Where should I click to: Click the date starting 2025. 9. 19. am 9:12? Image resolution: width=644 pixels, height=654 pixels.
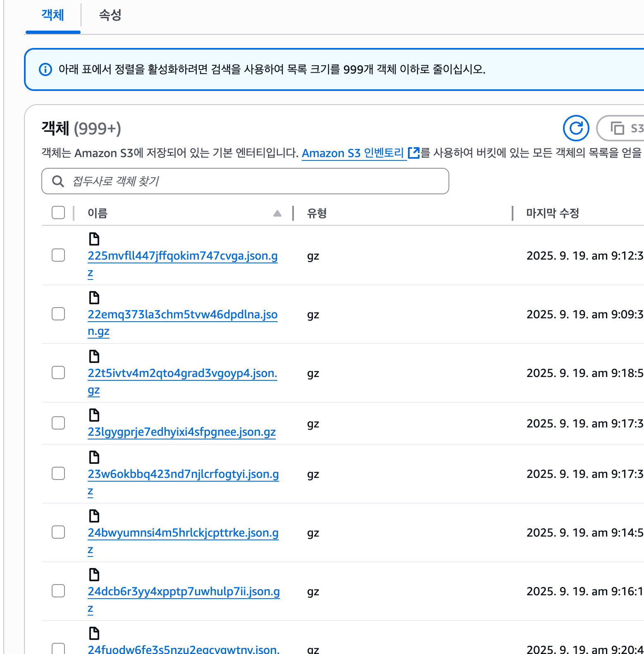click(585, 256)
